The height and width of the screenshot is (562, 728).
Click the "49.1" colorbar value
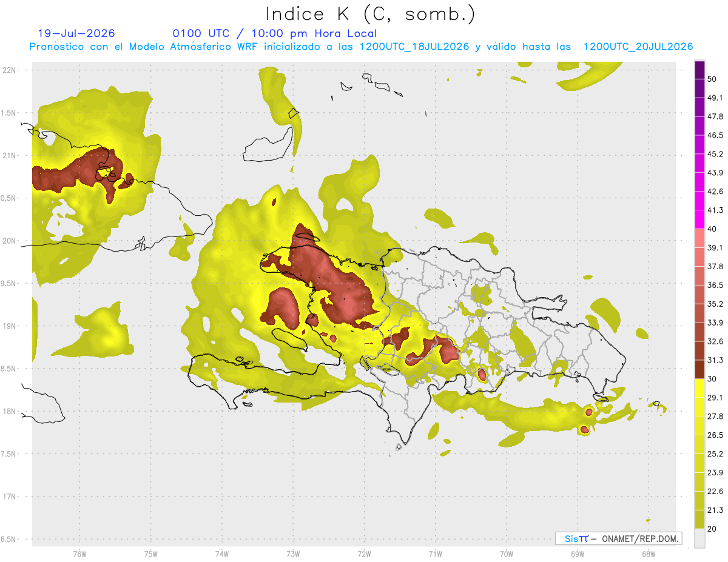[715, 98]
